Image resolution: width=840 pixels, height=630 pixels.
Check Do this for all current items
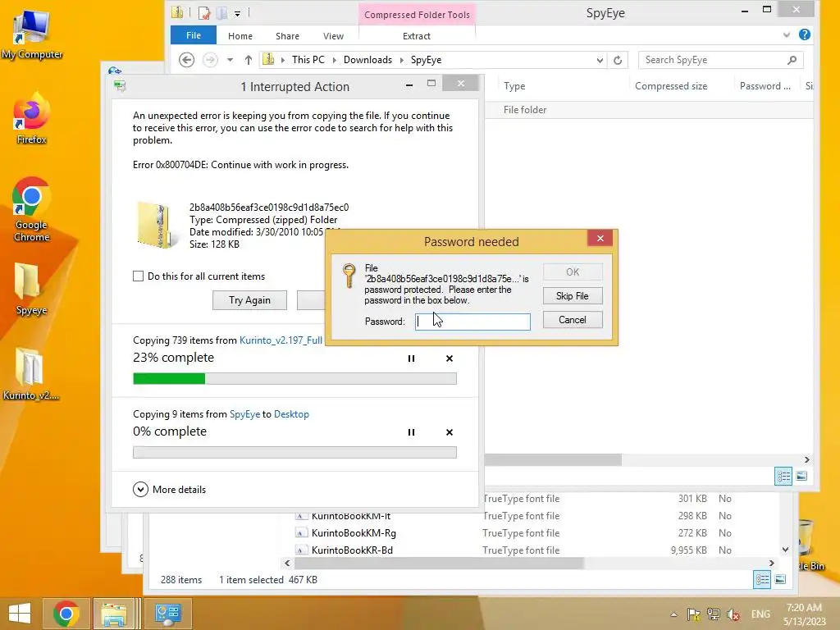tap(138, 276)
